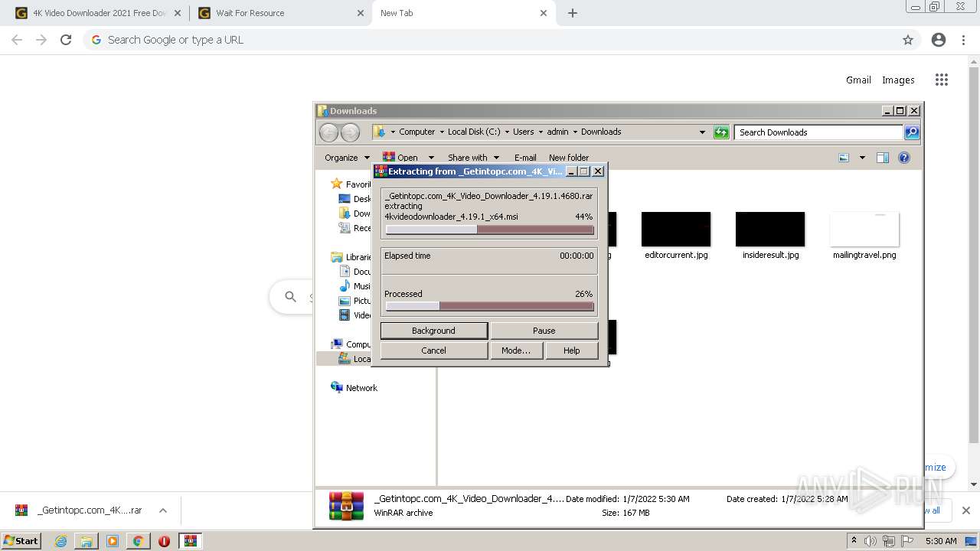
Task: Expand the Organize dropdown menu
Action: click(x=347, y=158)
